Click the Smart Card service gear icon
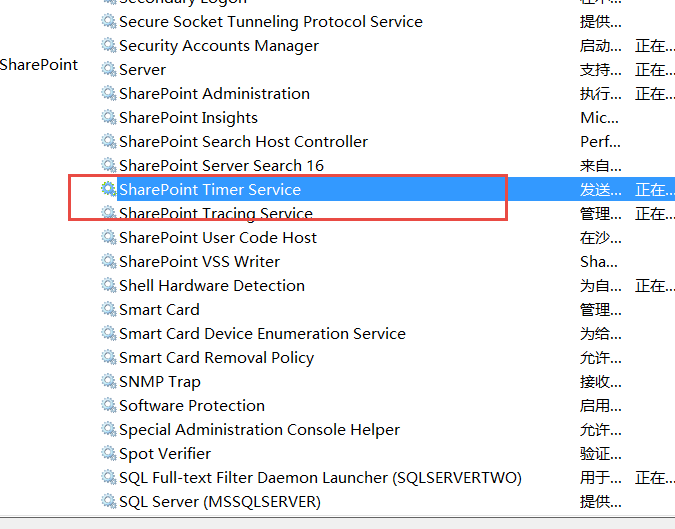The width and height of the screenshot is (675, 529). pos(108,309)
